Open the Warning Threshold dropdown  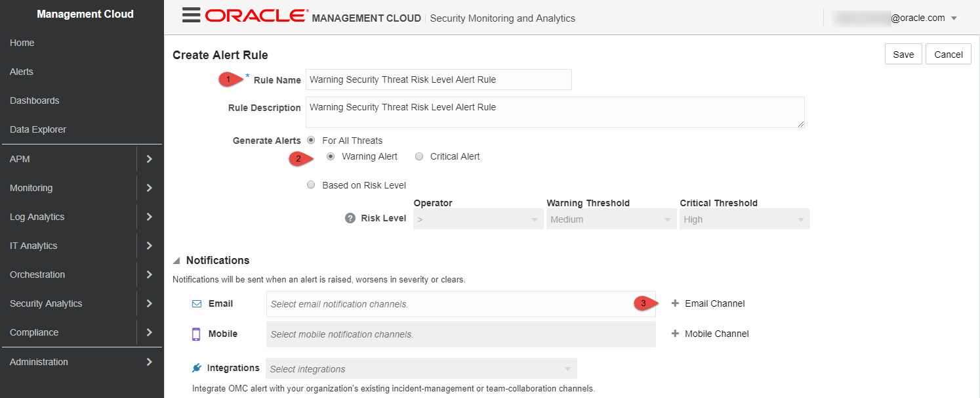point(611,219)
